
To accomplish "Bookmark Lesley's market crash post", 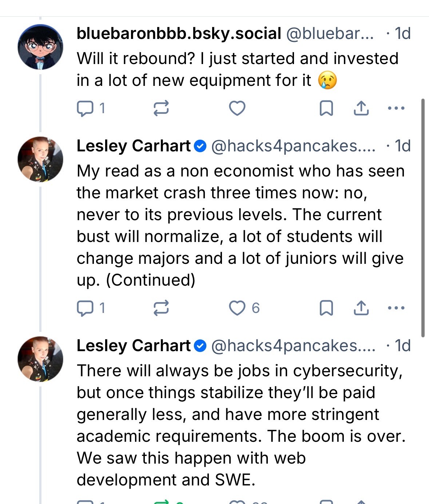I will click(326, 308).
